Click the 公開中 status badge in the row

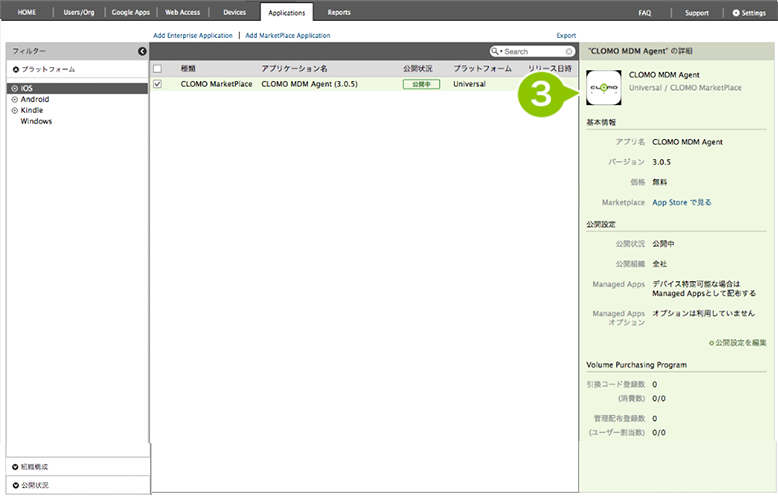pos(421,84)
